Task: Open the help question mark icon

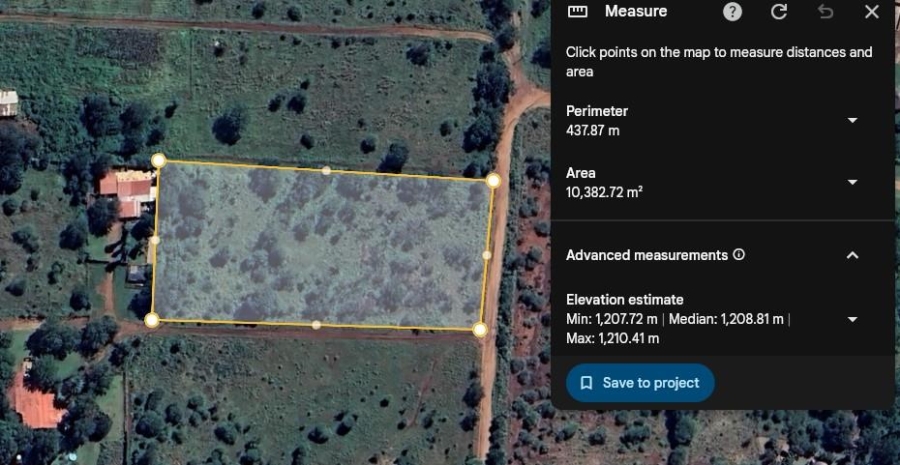Action: tap(733, 12)
